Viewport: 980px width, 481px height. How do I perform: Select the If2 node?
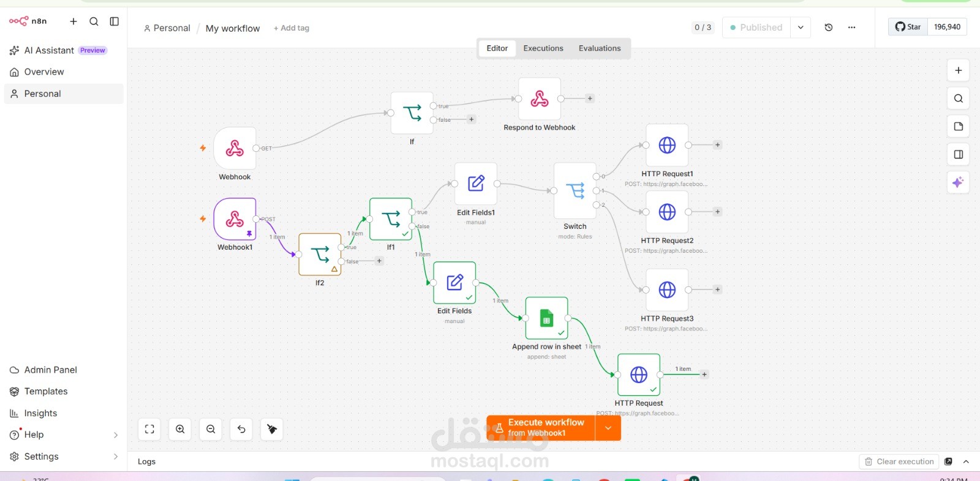point(320,254)
